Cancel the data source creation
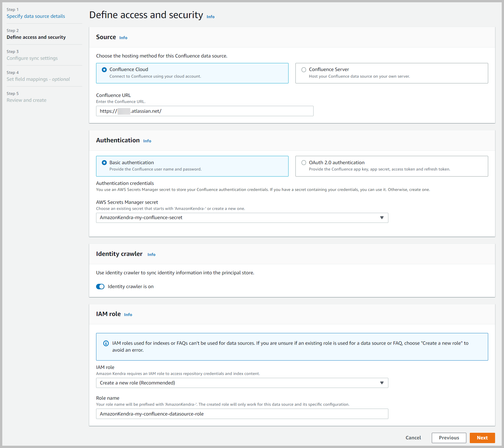Screen dimensions: 504x448 413,438
